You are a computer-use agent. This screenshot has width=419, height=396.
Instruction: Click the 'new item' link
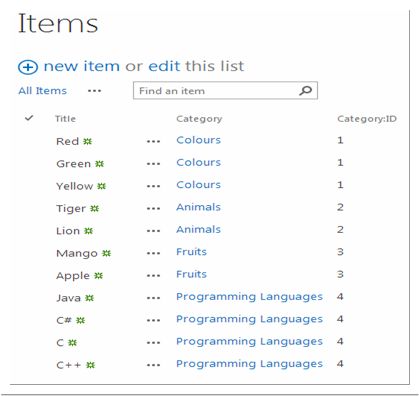(82, 66)
